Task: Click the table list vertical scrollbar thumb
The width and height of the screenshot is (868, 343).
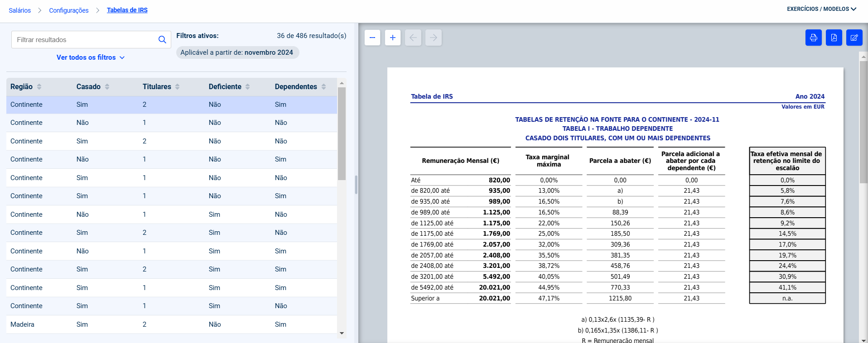Action: coord(342,133)
